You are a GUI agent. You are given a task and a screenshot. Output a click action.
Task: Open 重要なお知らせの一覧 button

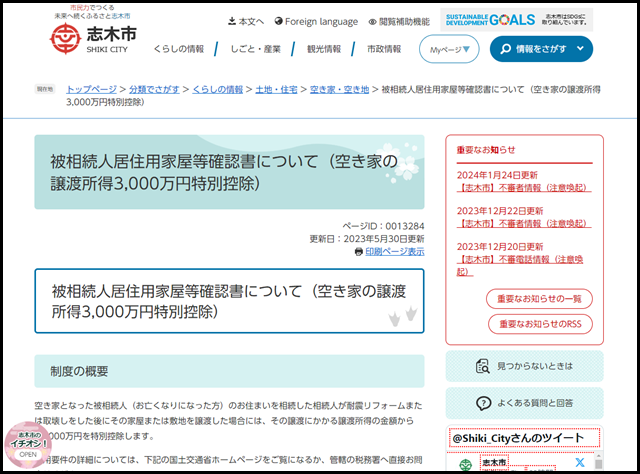point(539,299)
